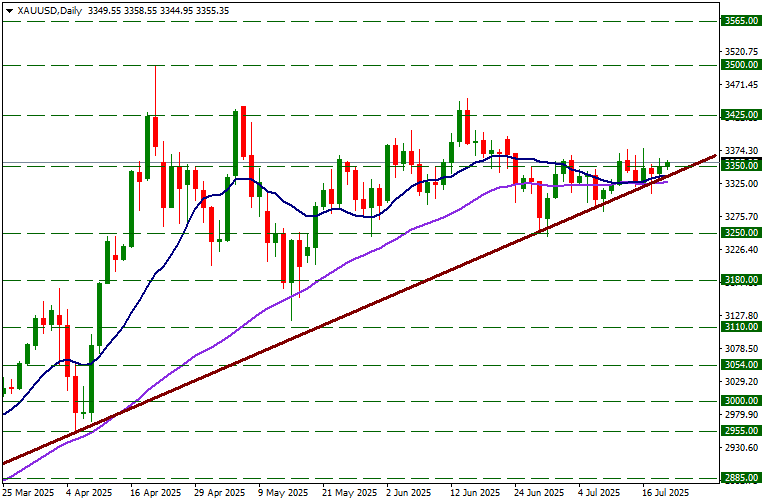765x504 pixels.
Task: Select the 3350.00 level price label
Action: coord(741,166)
